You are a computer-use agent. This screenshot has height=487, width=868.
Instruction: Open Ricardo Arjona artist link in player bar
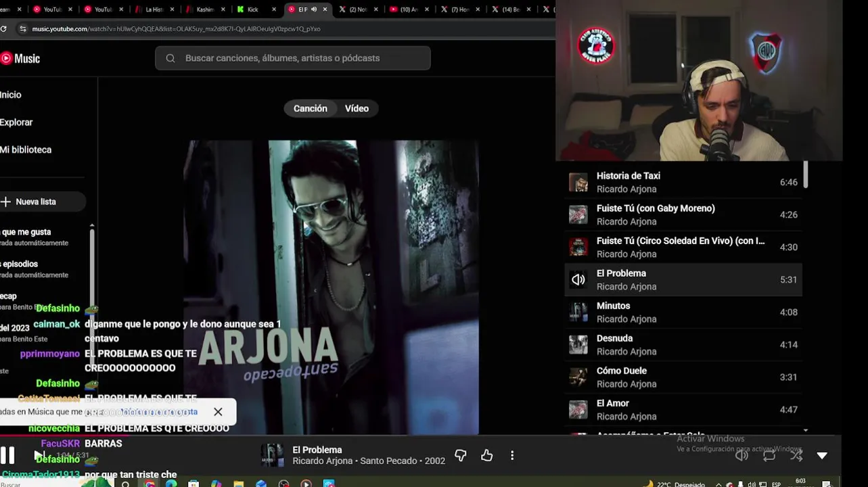point(323,461)
